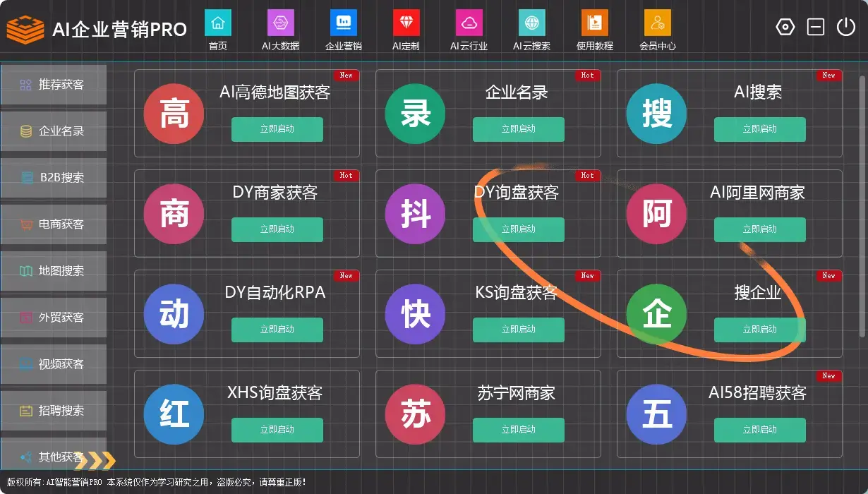Viewport: 868px width, 494px height.
Task: Select 企业名录 in the sidebar
Action: 54,131
